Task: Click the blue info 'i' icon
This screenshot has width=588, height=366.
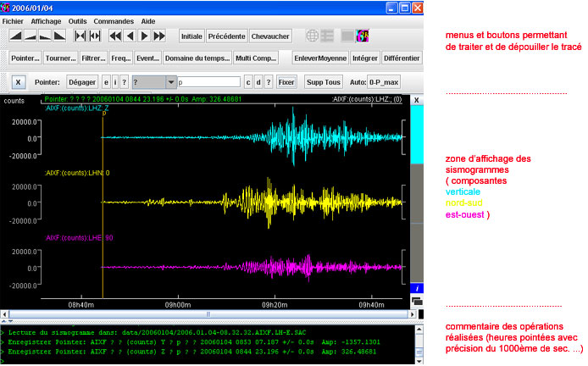Action: (415, 288)
